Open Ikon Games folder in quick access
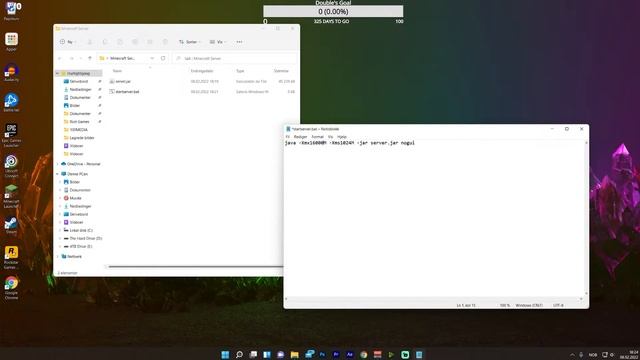The image size is (640, 360). click(79, 122)
